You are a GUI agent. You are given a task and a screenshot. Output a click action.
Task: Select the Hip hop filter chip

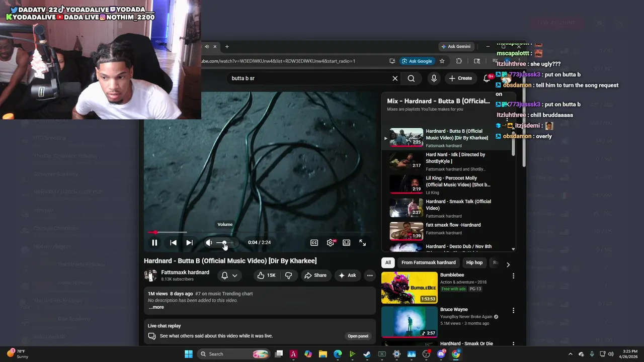[474, 262]
